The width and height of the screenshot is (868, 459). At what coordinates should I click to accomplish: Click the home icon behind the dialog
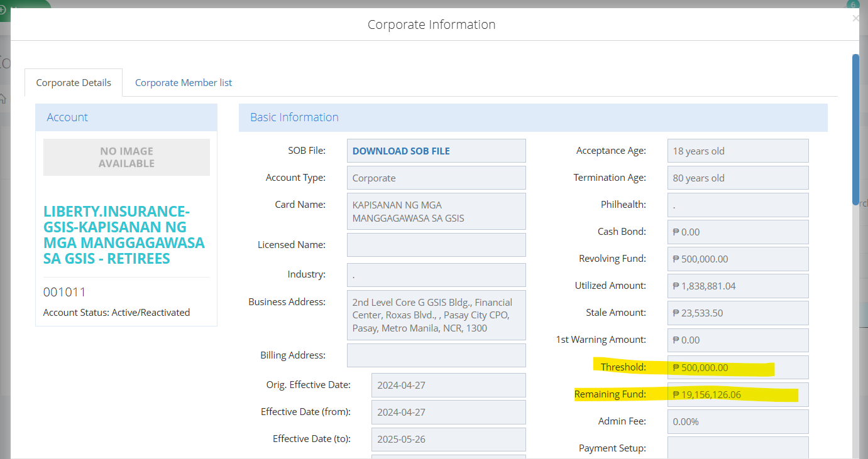3,99
